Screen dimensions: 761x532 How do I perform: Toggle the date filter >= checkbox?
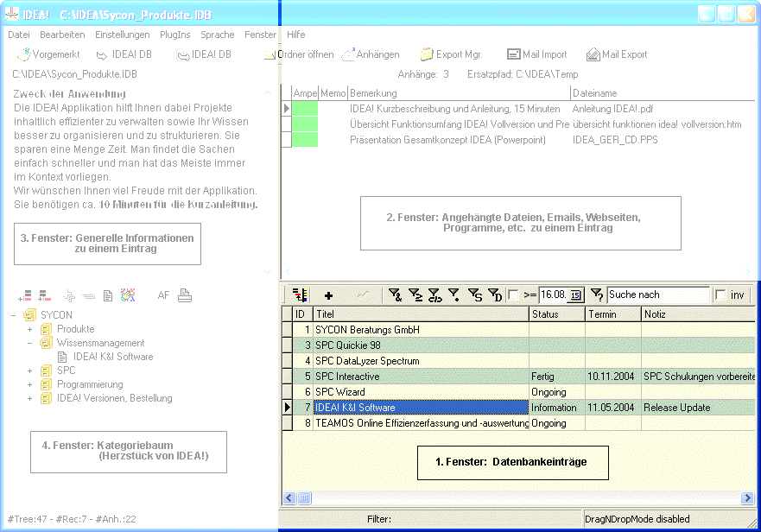(x=513, y=294)
